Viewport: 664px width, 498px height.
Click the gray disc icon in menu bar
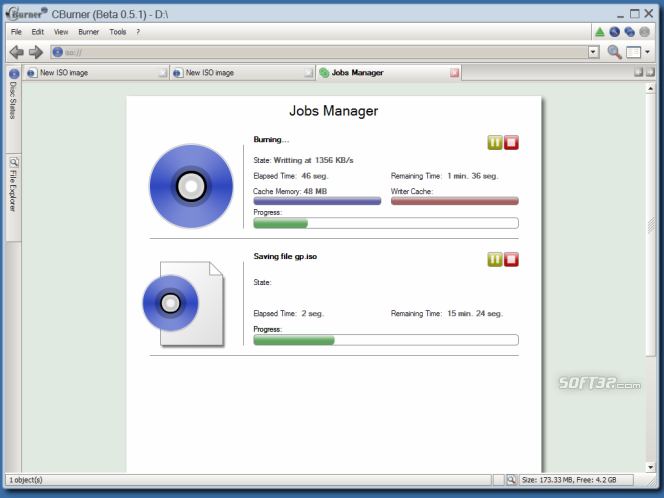point(645,32)
